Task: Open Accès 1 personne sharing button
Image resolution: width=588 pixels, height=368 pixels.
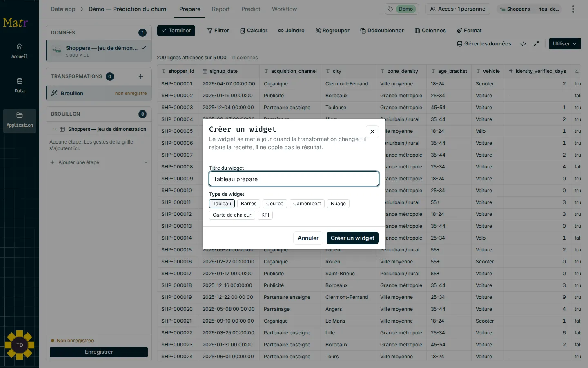Action: pyautogui.click(x=457, y=9)
